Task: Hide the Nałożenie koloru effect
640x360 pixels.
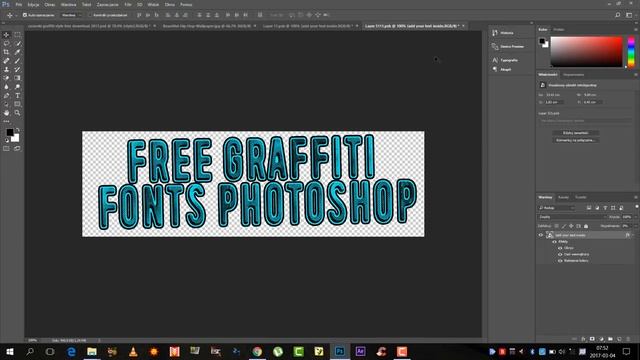Action: [x=560, y=260]
